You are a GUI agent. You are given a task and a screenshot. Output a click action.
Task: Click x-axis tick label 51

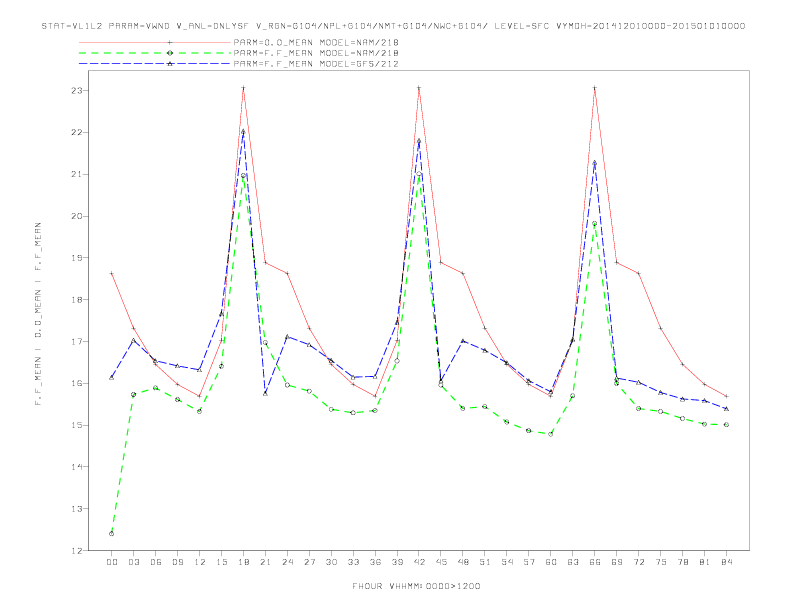click(485, 562)
